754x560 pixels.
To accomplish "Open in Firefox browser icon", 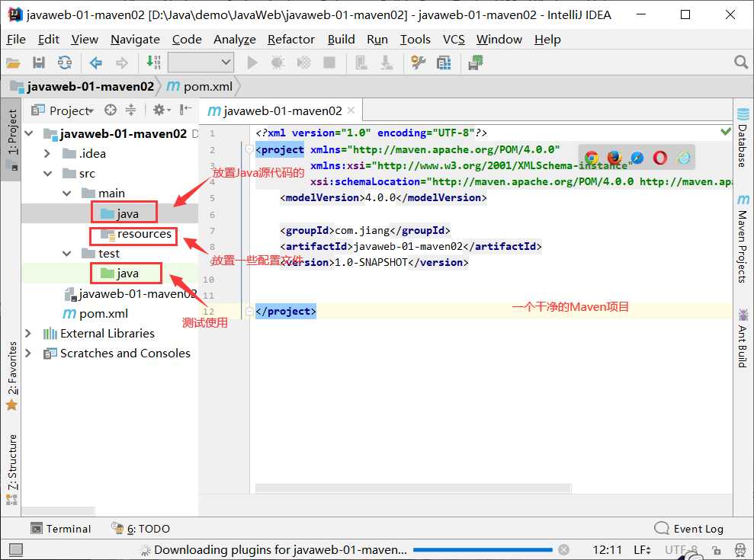I will pyautogui.click(x=614, y=157).
